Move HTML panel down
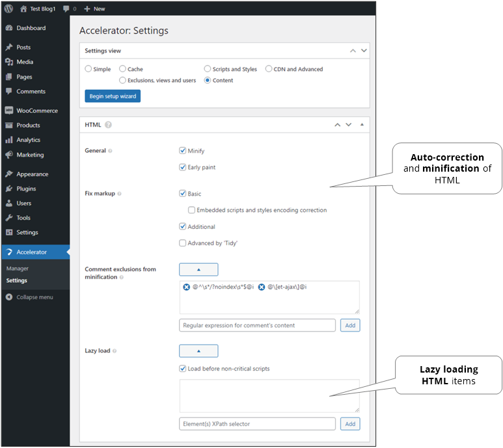Viewport: 503px width, 448px height. click(349, 125)
